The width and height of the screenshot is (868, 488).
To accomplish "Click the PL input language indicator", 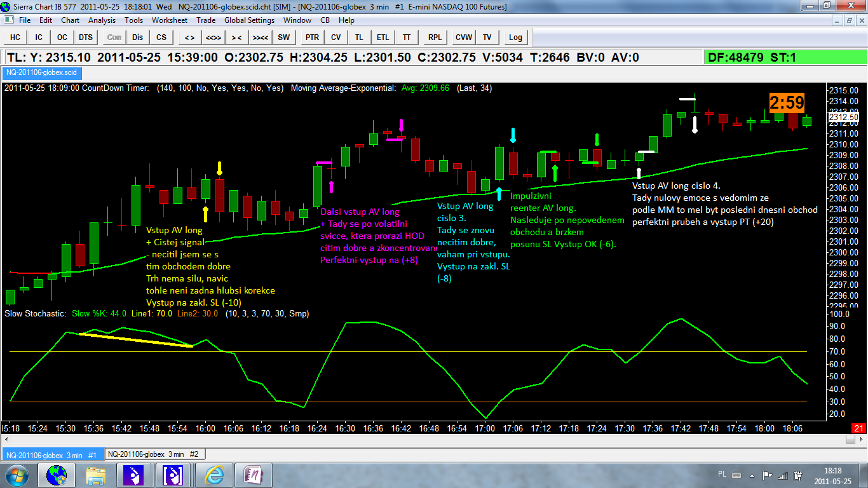I will 722,474.
